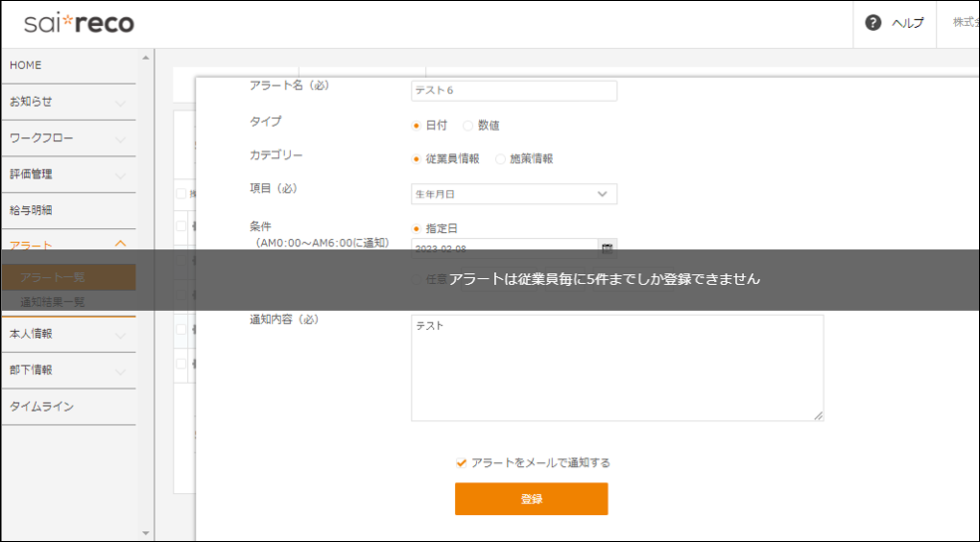
Task: Select the 日付 type radio button
Action: (x=416, y=126)
